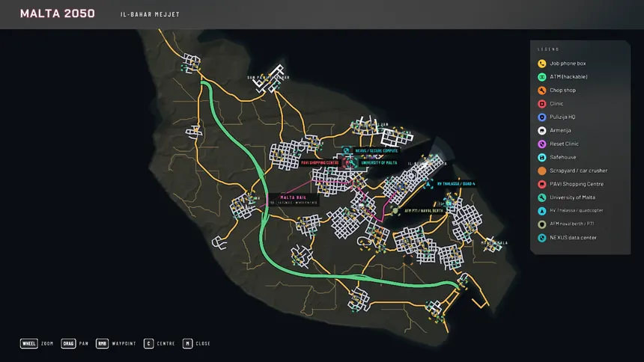Click the WHEEL zoom key hint
The height and width of the screenshot is (362, 644).
(28, 343)
